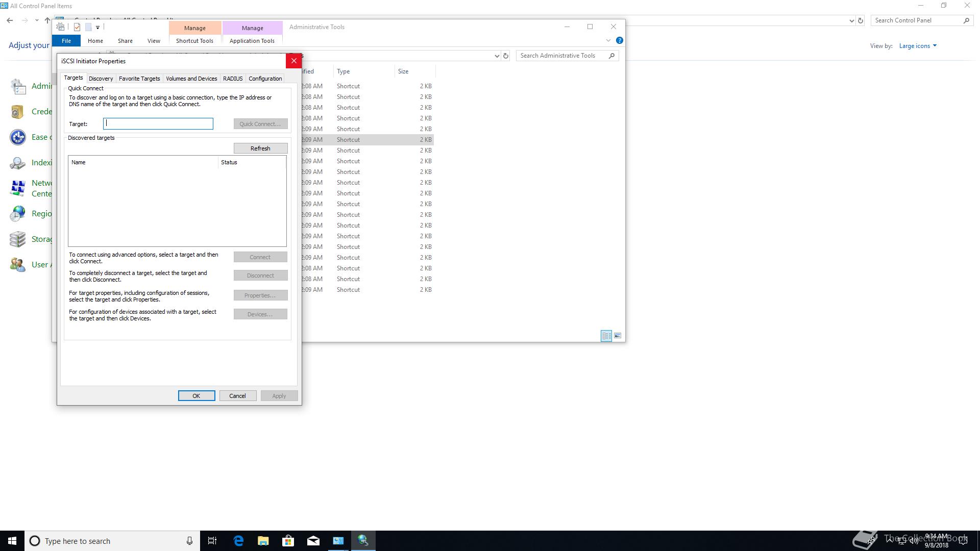Close the iSCSI Initiator Properties dialog
The width and height of the screenshot is (980, 551).
coord(293,61)
